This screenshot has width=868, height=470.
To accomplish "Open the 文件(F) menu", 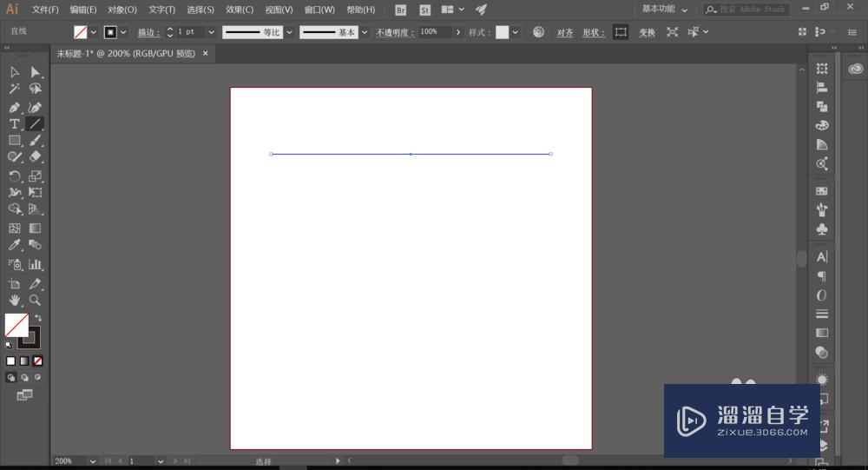I will click(x=45, y=10).
